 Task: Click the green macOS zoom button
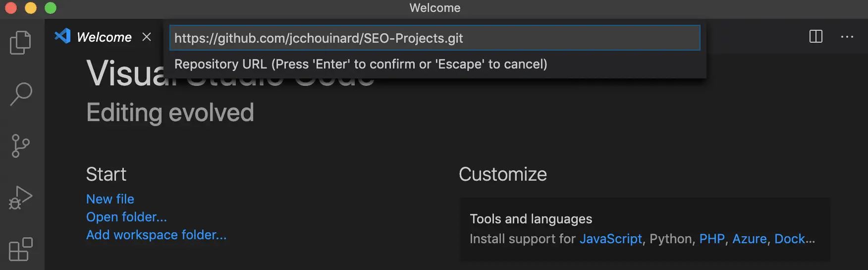tap(51, 8)
